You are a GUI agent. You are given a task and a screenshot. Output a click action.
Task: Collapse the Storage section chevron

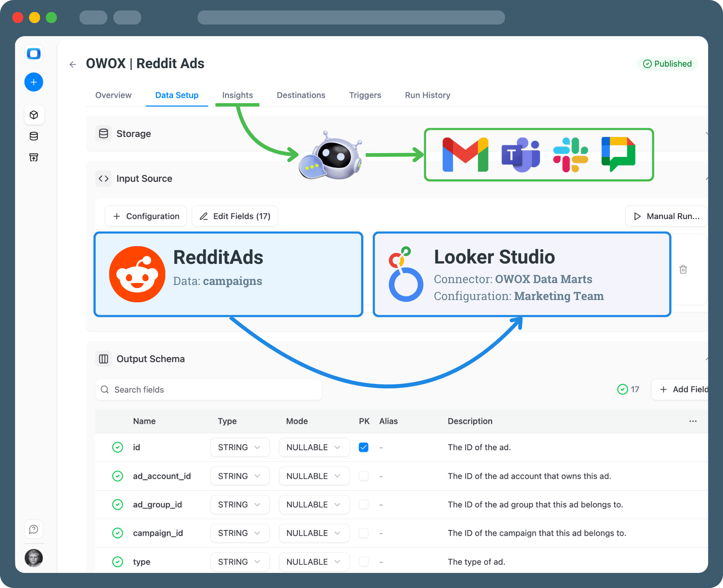tap(707, 133)
